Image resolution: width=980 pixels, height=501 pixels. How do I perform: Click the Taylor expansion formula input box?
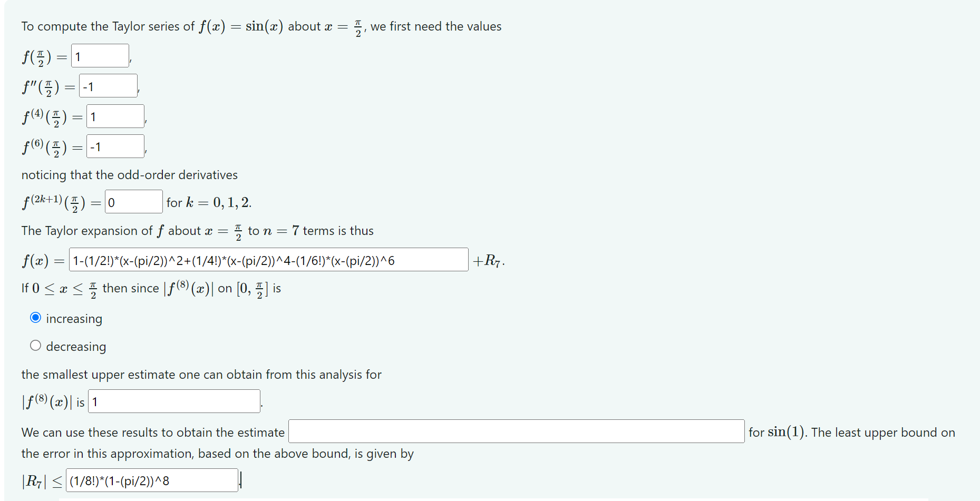267,260
